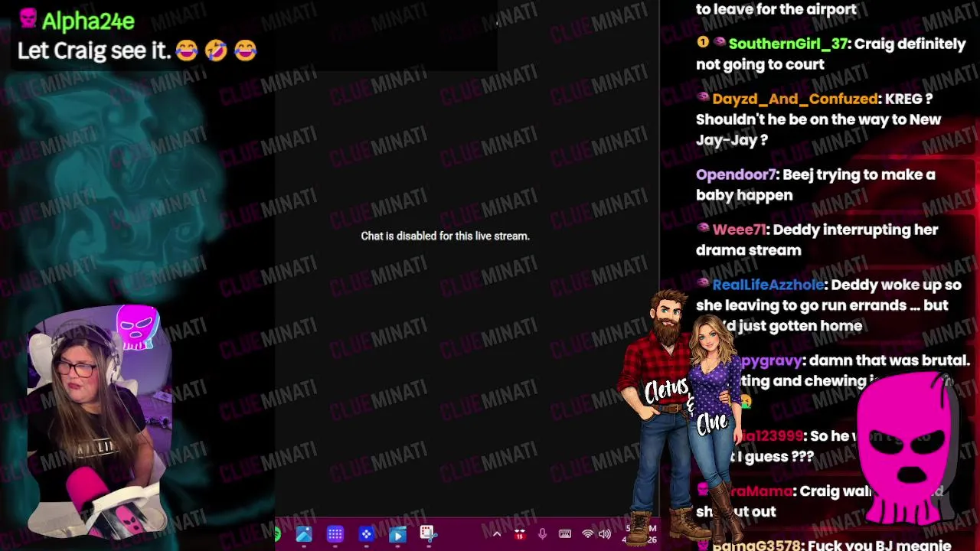Click the Opendoor7 username in chat

tap(736, 174)
